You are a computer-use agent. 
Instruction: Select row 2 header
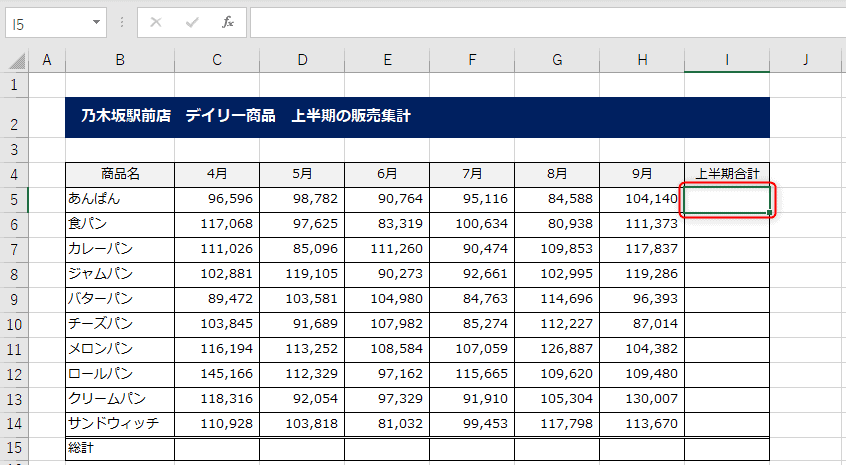click(x=14, y=118)
